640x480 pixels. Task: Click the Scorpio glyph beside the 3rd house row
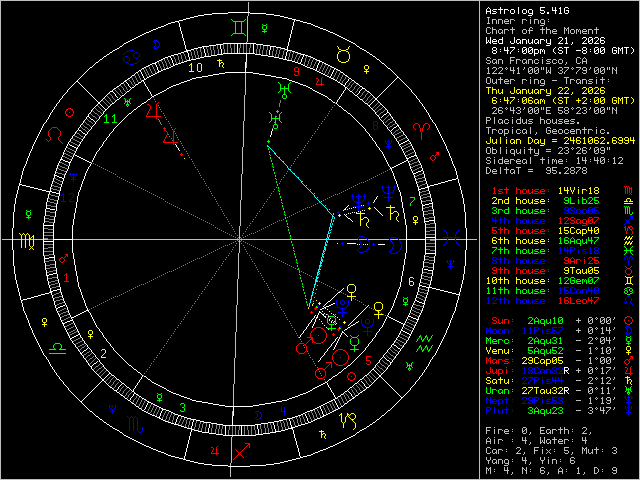coord(627,211)
